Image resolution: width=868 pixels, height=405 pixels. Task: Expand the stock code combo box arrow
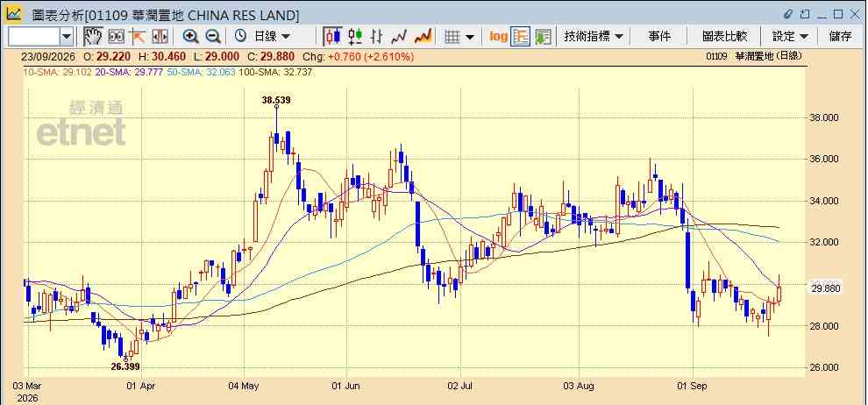pos(67,37)
